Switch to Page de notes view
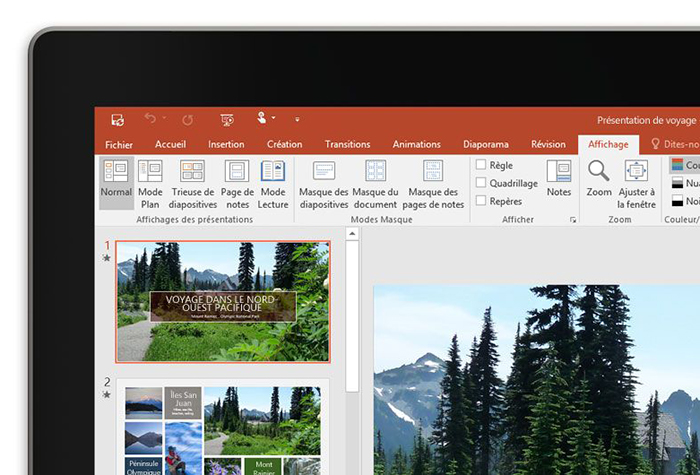The image size is (700, 475). click(237, 181)
